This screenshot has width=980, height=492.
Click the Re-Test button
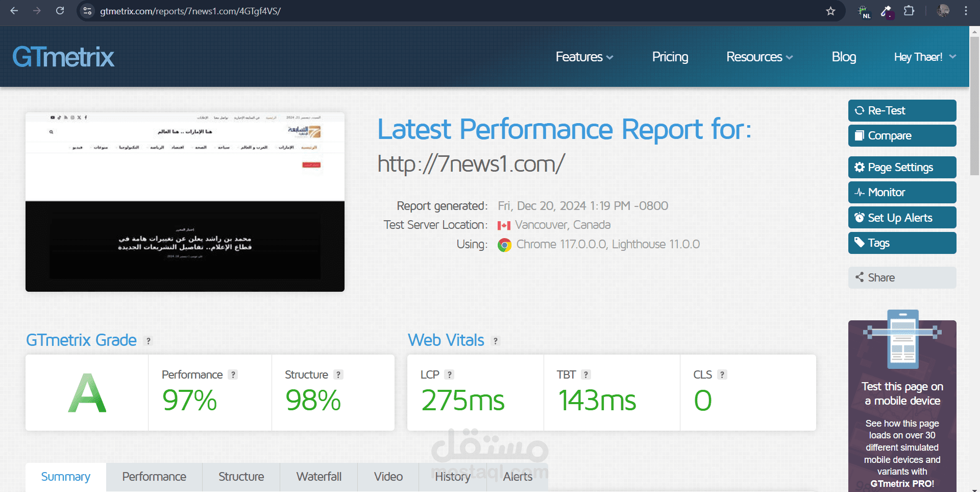point(902,110)
